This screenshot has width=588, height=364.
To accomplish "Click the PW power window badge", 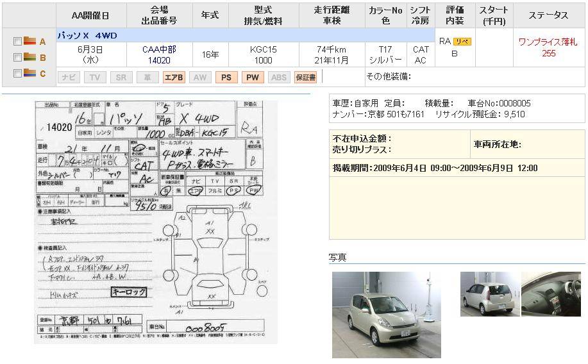I will coord(253,78).
